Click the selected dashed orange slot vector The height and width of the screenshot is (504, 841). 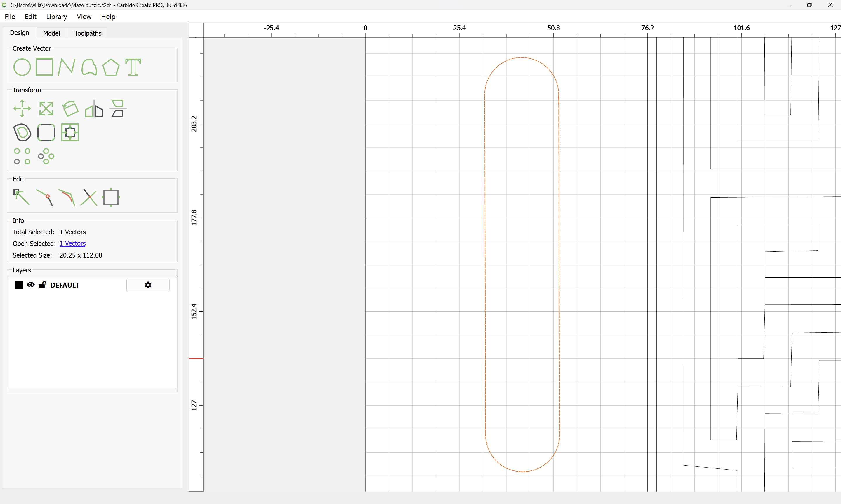[485, 272]
